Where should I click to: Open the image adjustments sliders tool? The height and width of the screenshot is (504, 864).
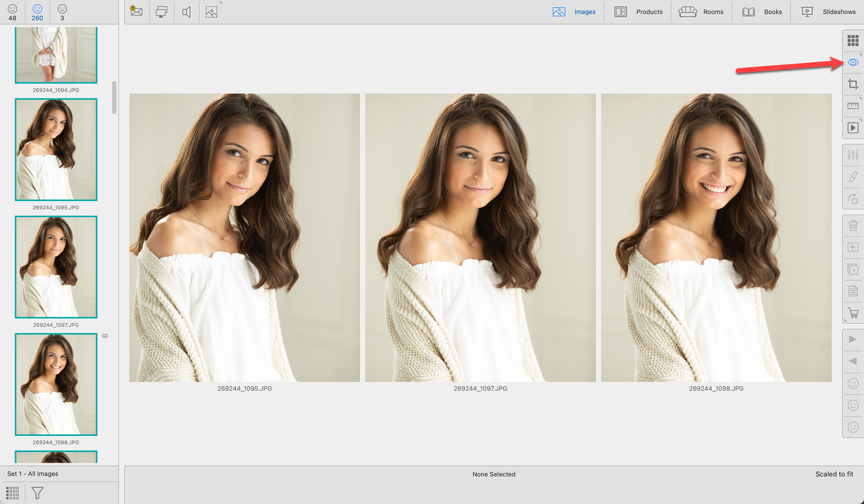point(853,155)
